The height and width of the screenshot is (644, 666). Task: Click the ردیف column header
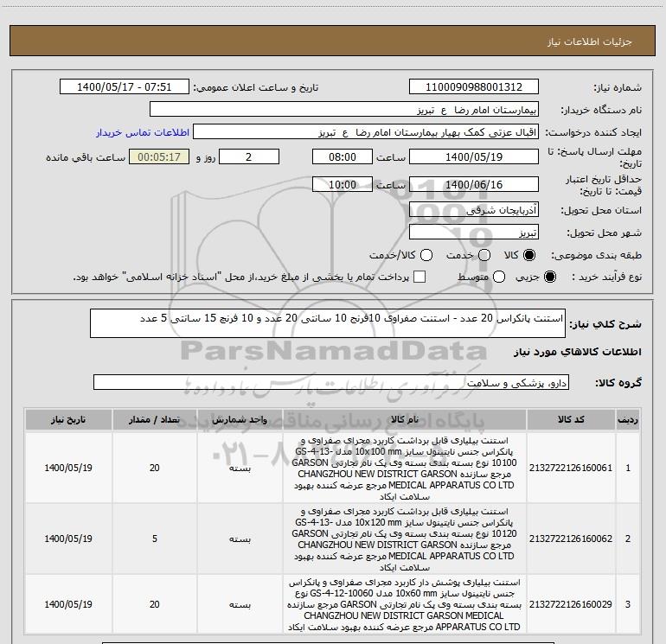[x=628, y=420]
